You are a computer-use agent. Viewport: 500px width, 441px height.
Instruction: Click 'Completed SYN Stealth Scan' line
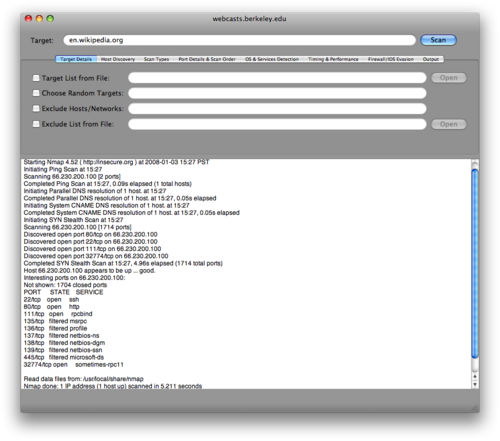123,263
